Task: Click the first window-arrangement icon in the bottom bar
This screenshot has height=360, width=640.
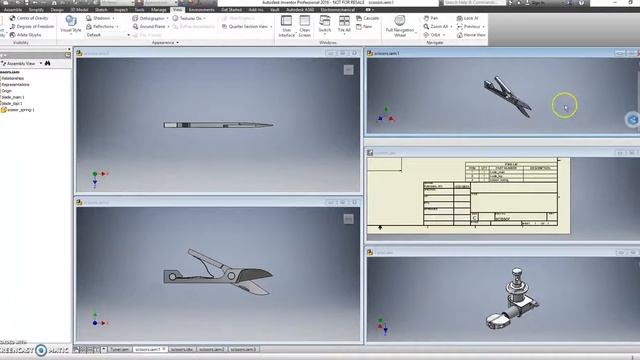Action: 76,350
